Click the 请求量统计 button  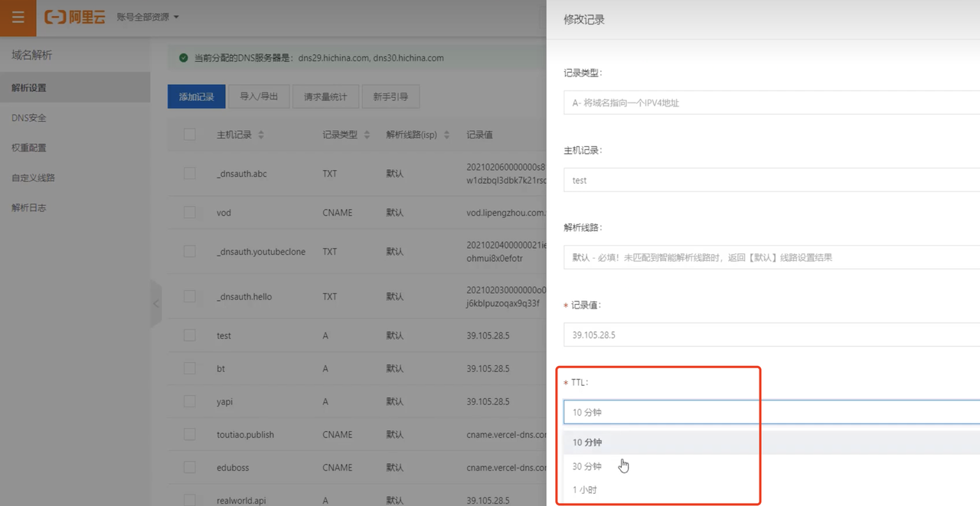coord(325,96)
